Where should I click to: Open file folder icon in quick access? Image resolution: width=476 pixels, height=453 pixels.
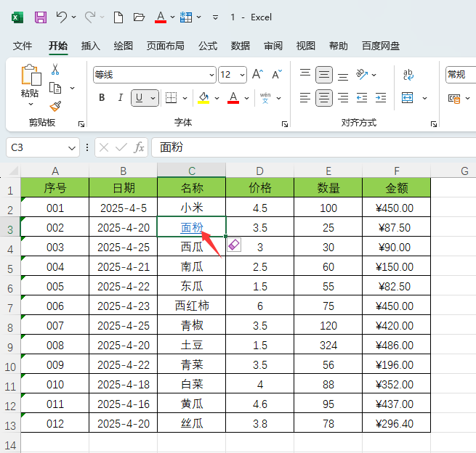[139, 17]
